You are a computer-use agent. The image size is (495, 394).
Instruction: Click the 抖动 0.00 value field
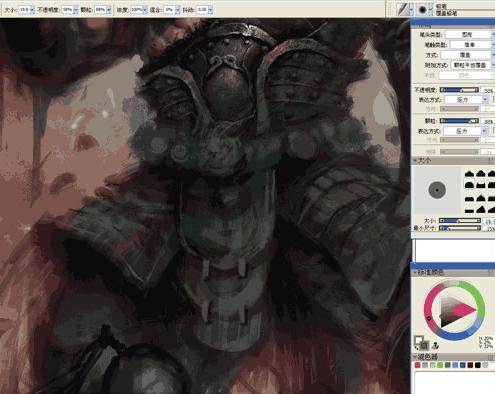click(202, 10)
